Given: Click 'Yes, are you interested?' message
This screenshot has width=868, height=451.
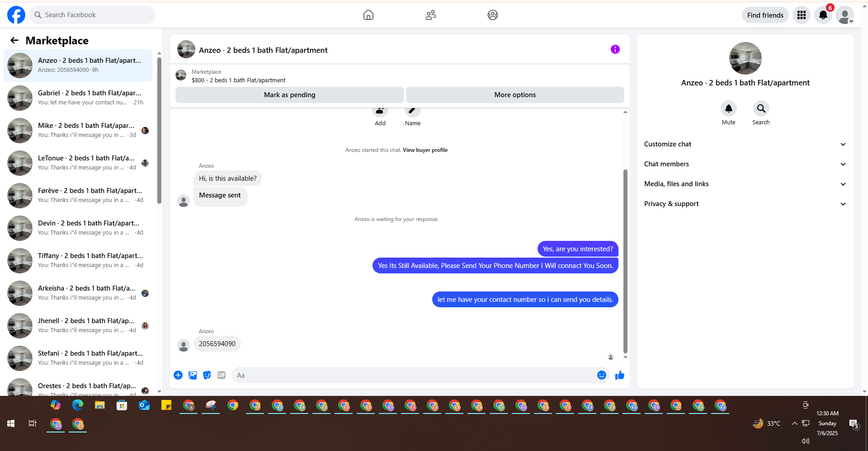Looking at the screenshot, I should 578,249.
